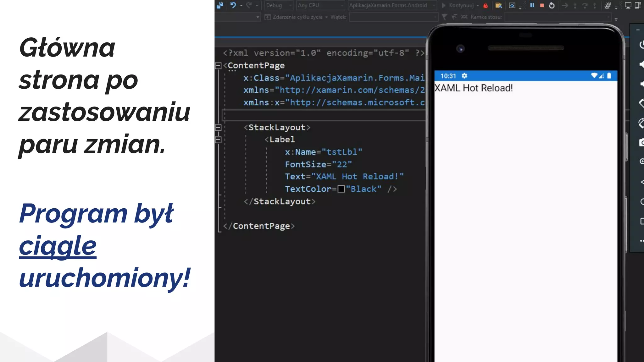Click the Undo arrow in toolbar
Screen dimensions: 644x362
coord(233,5)
